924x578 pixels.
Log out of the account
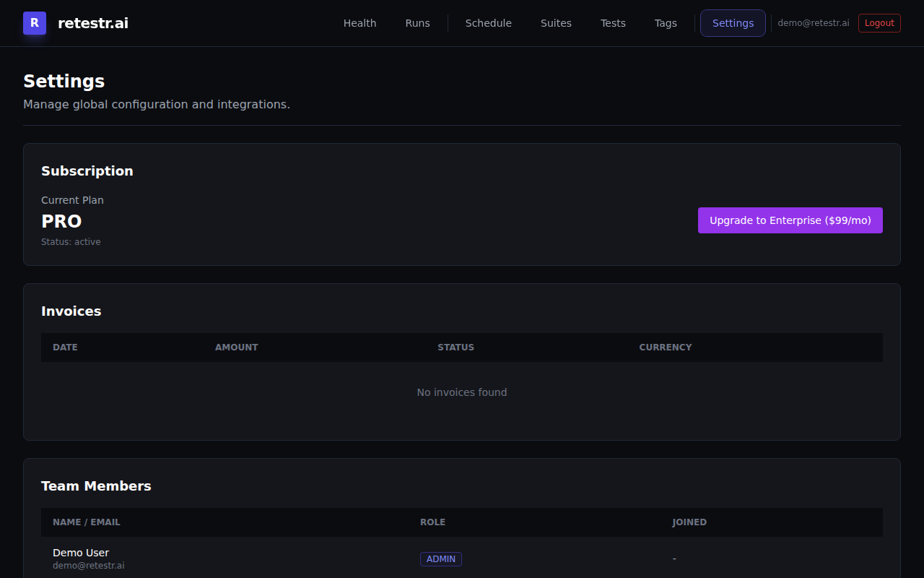coord(879,22)
